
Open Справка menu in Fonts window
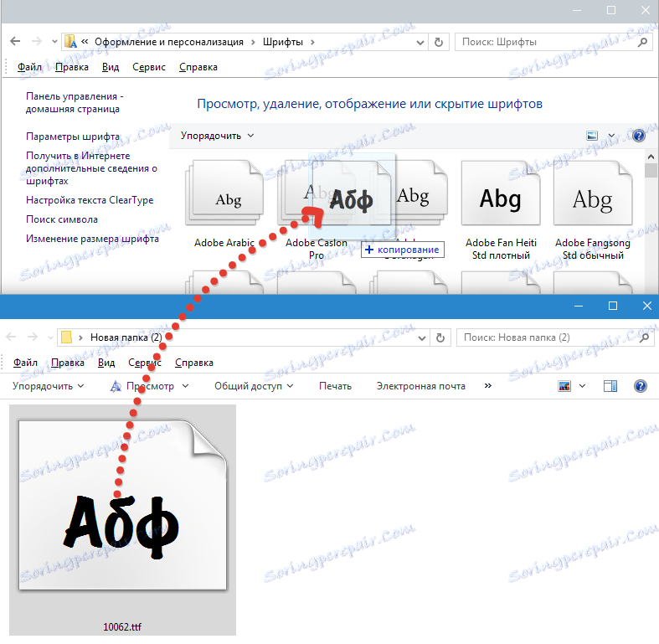(x=198, y=67)
